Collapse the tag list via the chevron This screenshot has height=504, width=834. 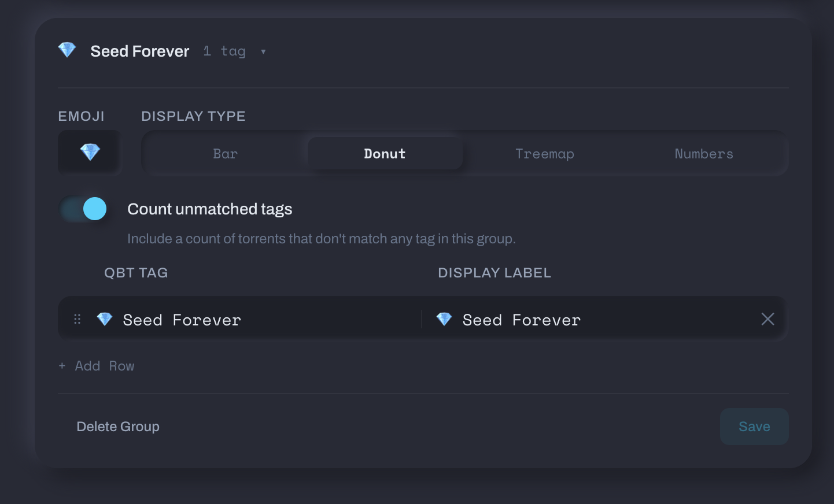(x=263, y=51)
